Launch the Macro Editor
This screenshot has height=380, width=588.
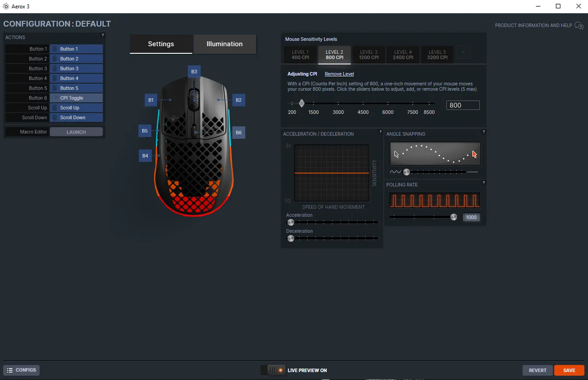[x=76, y=132]
